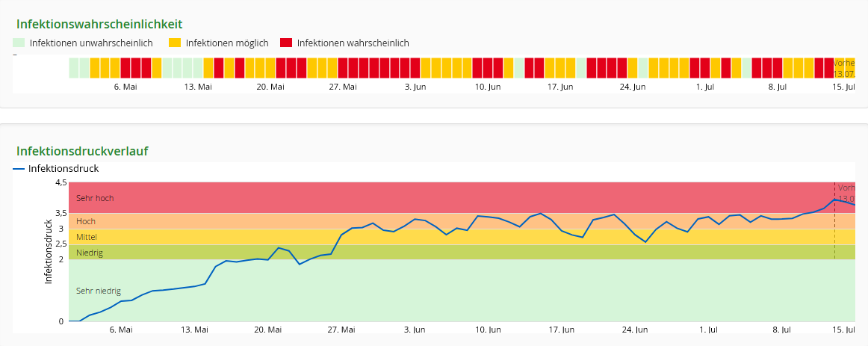Image resolution: width=868 pixels, height=346 pixels.
Task: Click the green 'Infektionen unwahrscheinlich' legend swatch
Action: [19, 43]
